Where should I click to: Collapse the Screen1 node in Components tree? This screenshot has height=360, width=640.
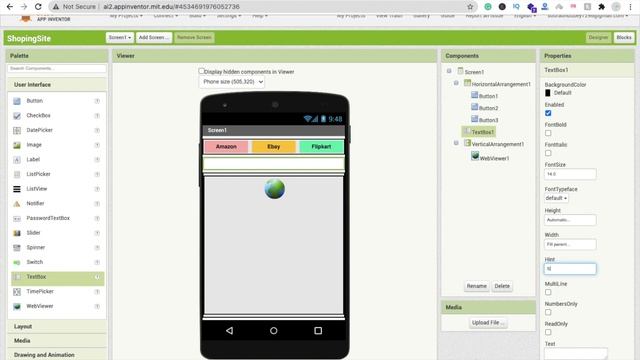449,71
